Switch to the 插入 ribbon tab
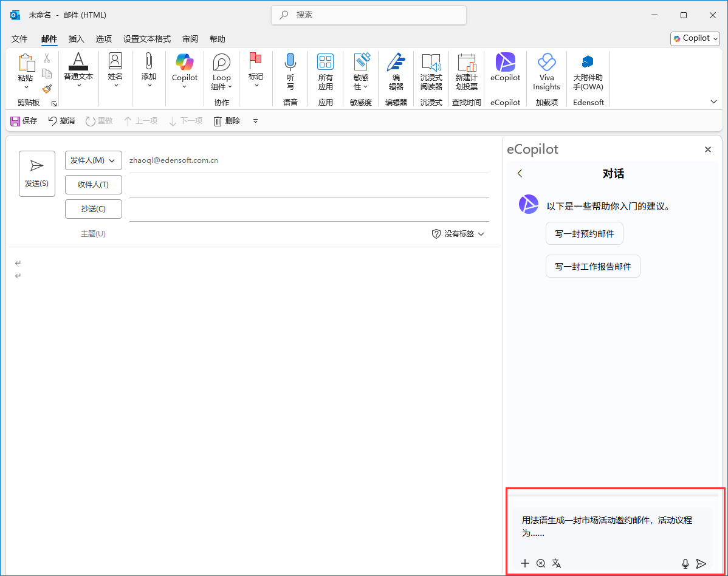Screen dimensions: 728x576 pos(76,38)
